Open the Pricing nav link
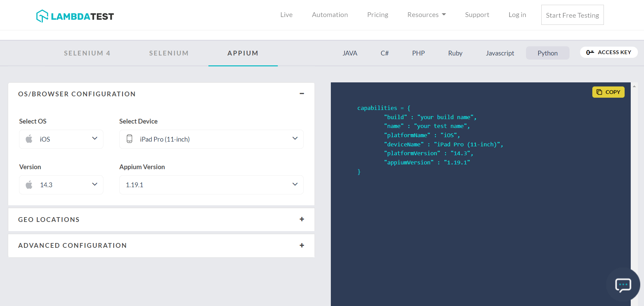This screenshot has width=644, height=306. pyautogui.click(x=377, y=15)
